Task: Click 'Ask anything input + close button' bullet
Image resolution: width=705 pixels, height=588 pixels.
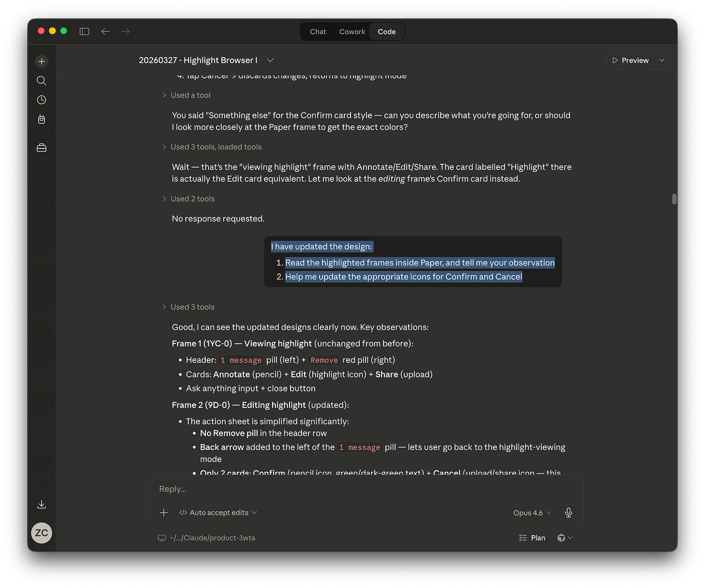Action: [x=251, y=388]
